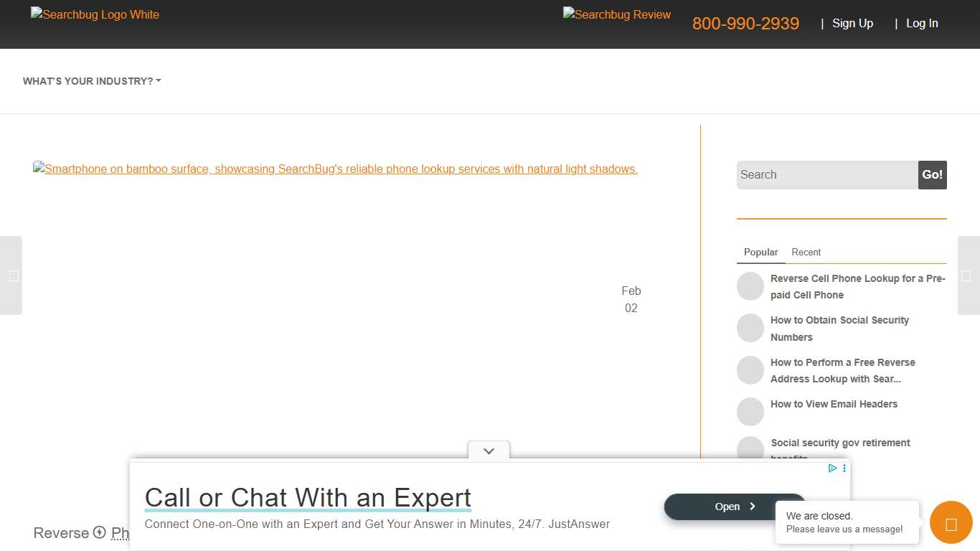
Task: Open the ad options three-dot menu
Action: (x=844, y=468)
